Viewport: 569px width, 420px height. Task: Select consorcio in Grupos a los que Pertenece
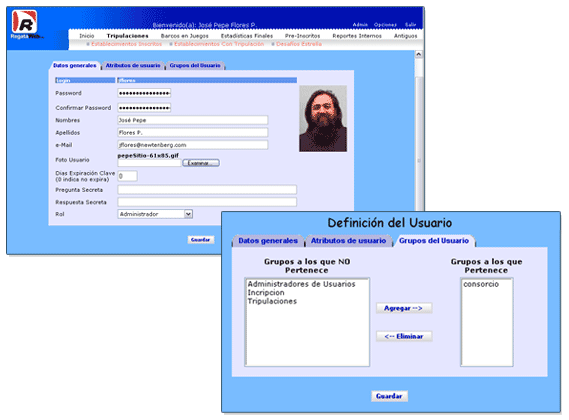coord(481,284)
